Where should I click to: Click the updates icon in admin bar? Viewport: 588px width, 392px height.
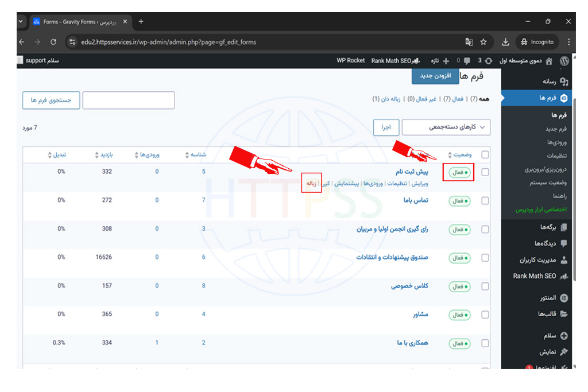click(x=488, y=60)
